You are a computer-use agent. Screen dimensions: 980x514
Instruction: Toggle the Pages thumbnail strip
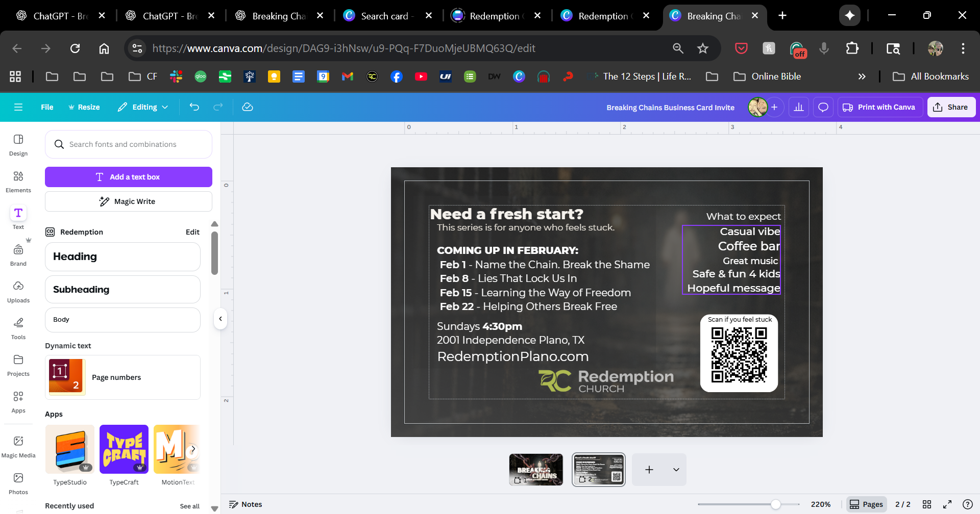[866, 504]
